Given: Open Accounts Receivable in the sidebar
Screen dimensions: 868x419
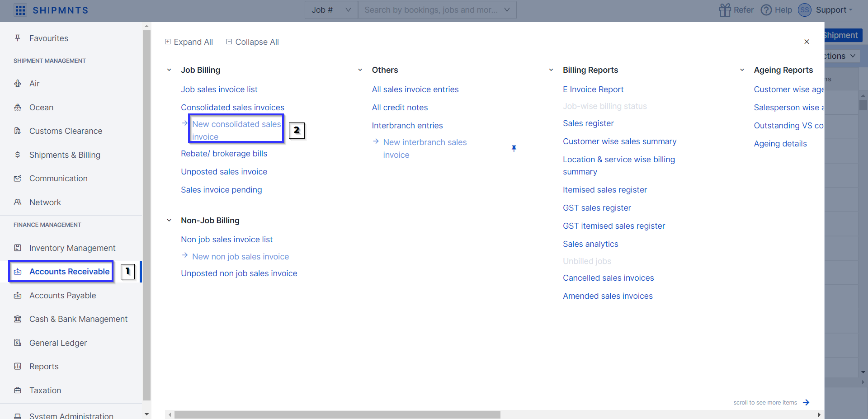Looking at the screenshot, I should (x=69, y=271).
